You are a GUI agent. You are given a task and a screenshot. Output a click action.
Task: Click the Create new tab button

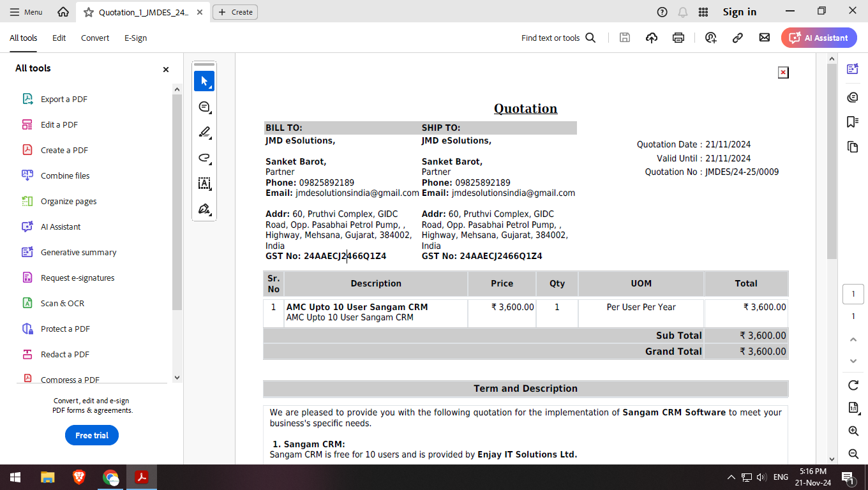pyautogui.click(x=236, y=12)
